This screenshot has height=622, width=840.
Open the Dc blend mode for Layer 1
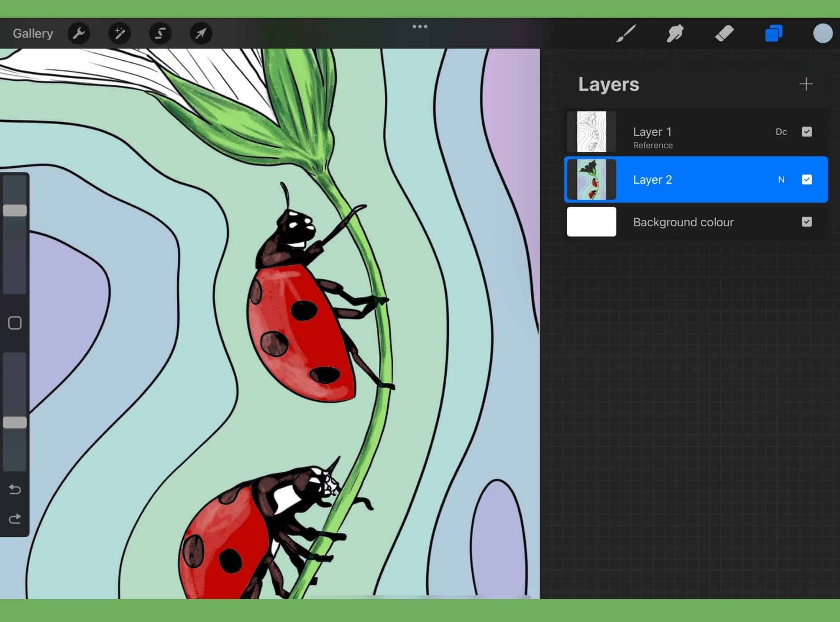(781, 132)
